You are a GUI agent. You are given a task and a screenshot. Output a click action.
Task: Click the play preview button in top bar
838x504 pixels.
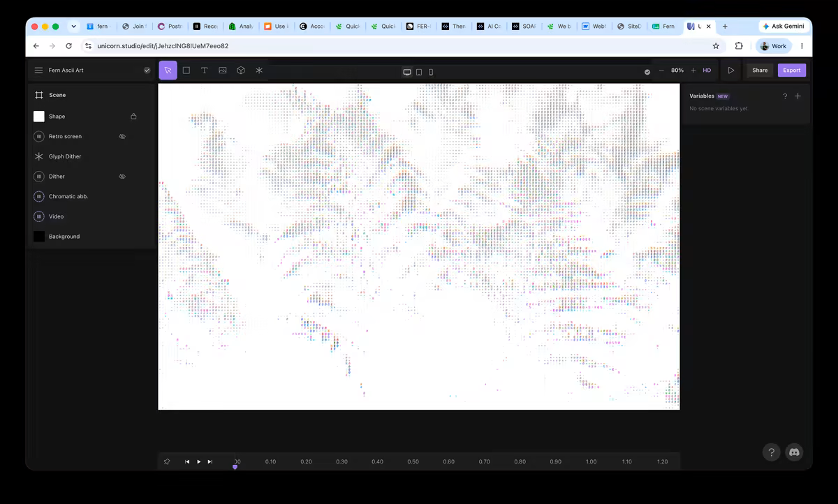click(731, 71)
